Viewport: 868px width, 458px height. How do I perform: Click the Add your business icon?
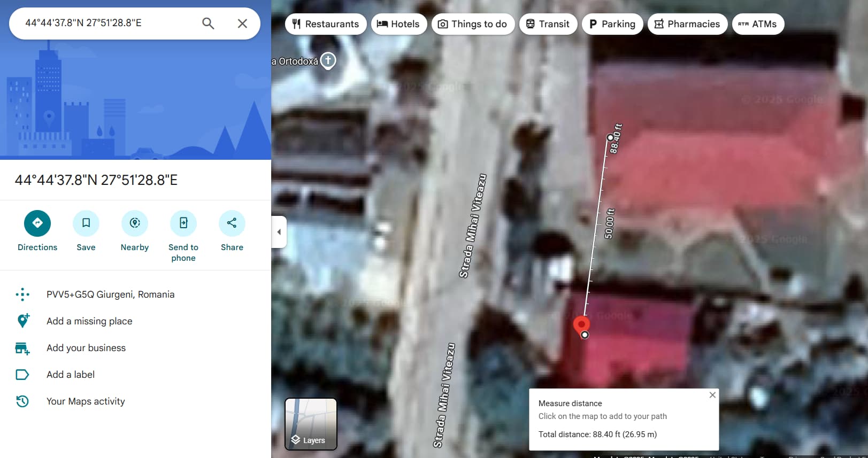click(x=22, y=348)
